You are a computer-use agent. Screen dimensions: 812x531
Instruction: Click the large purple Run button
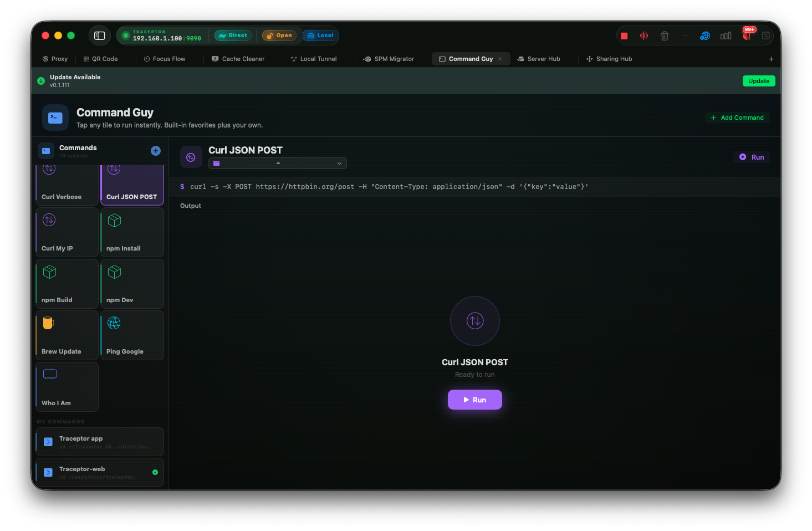click(475, 400)
